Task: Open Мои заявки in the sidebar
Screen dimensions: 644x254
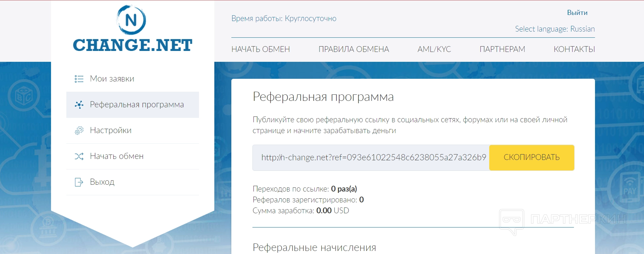Action: [133, 79]
